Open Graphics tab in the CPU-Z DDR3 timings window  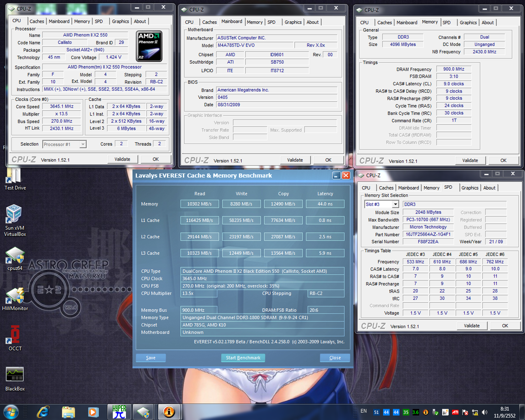(x=468, y=22)
